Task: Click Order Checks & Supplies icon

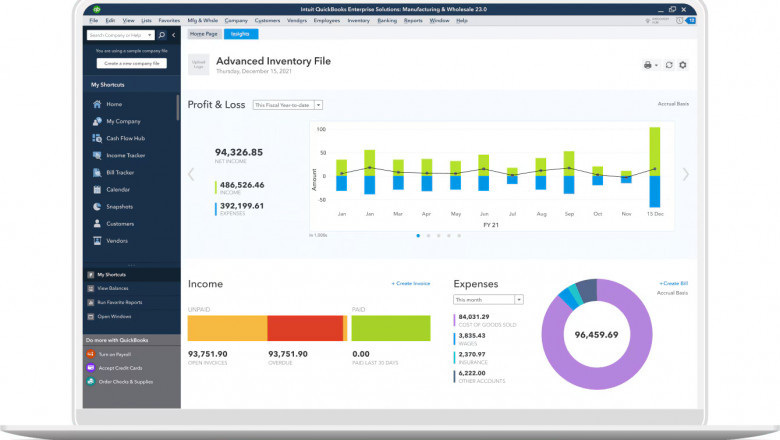Action: pos(91,382)
